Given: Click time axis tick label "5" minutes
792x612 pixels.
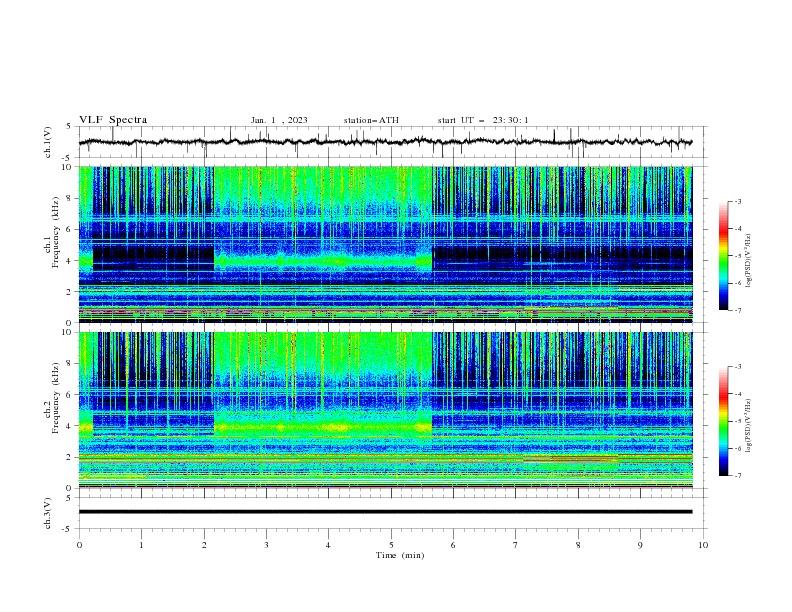Looking at the screenshot, I should click(391, 545).
